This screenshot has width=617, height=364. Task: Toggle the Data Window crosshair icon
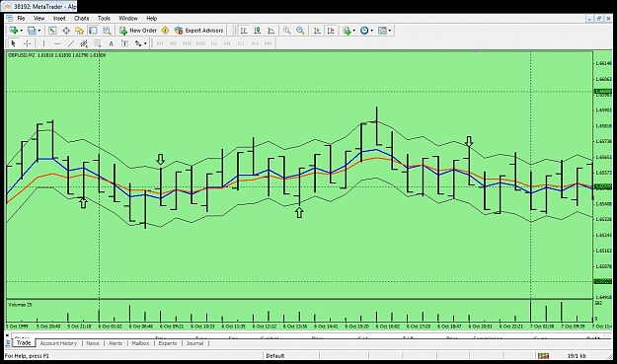tap(66, 31)
